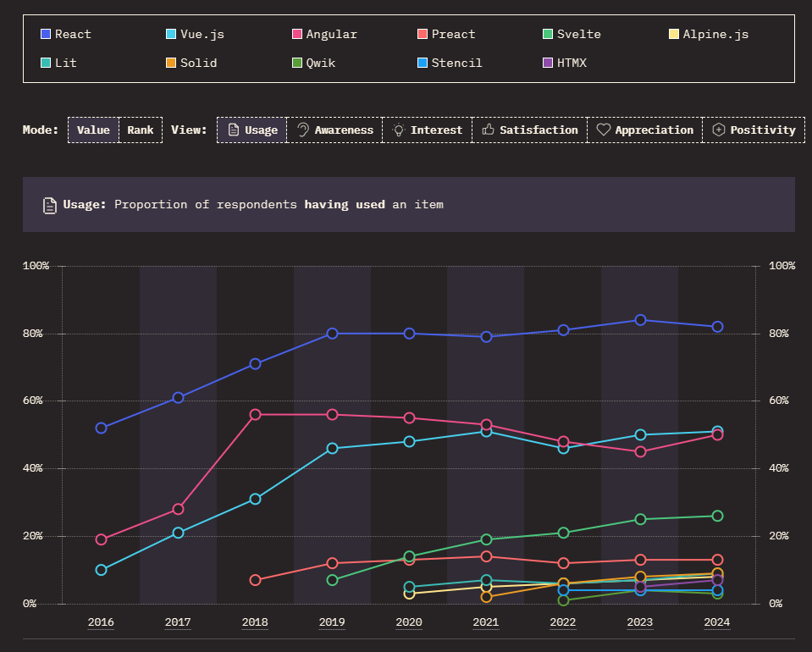Viewport: 812px width, 652px height.
Task: Click the document icon on Usage view
Action: 233,130
